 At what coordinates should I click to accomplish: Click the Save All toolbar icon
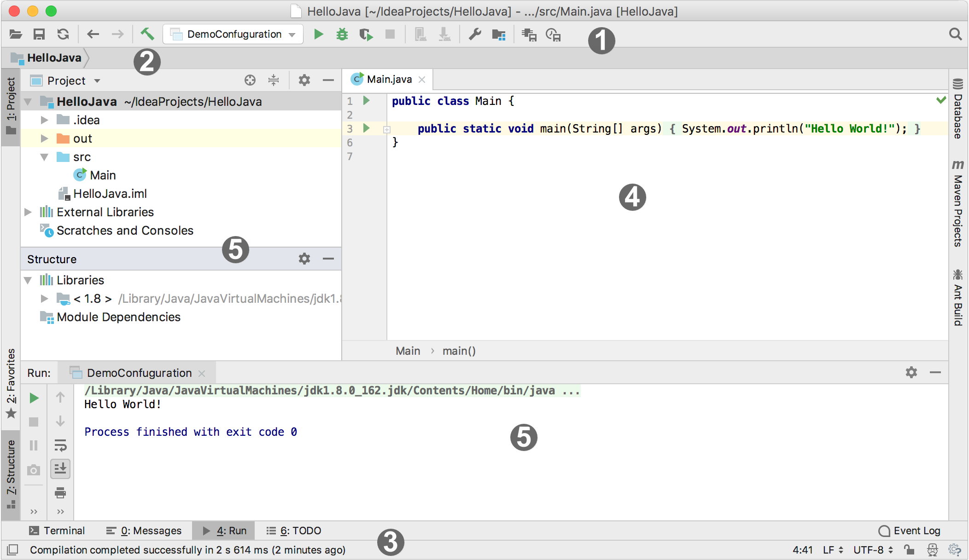(39, 34)
